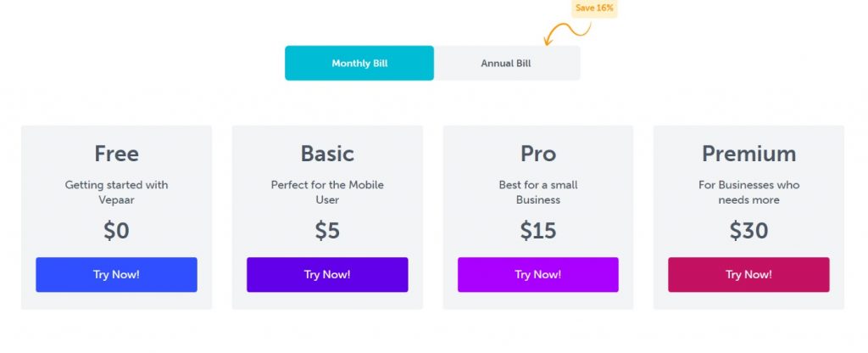868x353 pixels.
Task: Select the Basic plan heading
Action: [x=327, y=154]
